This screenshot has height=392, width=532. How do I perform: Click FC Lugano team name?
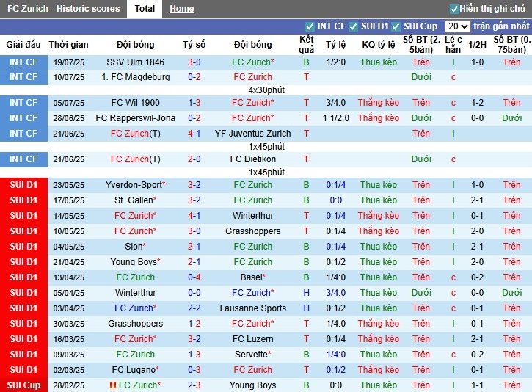[x=135, y=370]
